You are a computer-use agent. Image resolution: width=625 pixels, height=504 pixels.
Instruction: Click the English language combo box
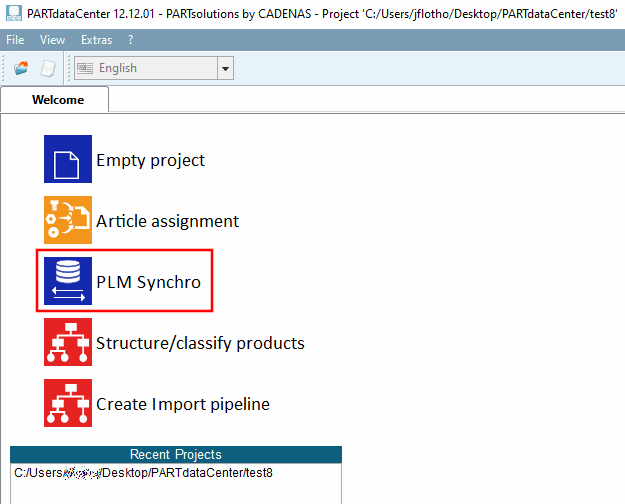click(x=154, y=68)
